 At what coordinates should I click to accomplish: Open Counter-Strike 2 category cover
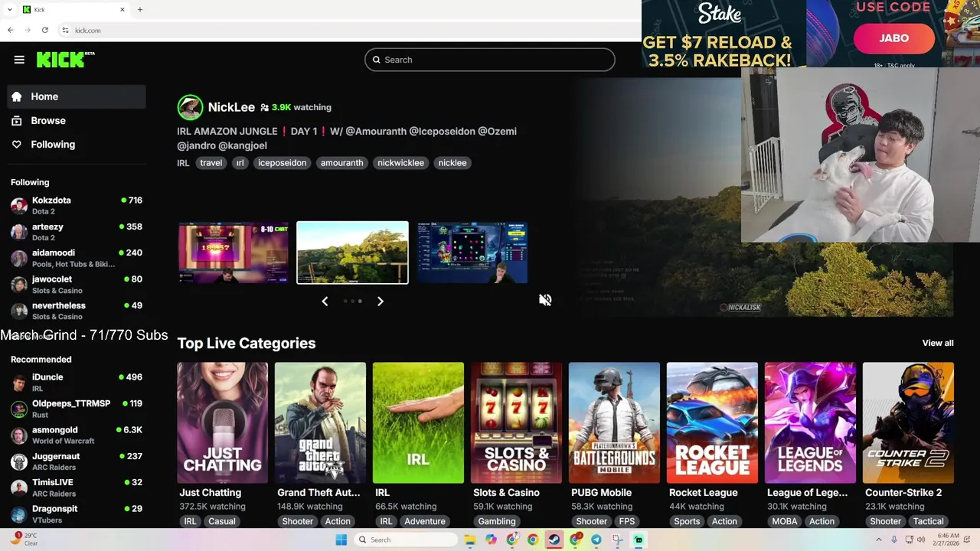click(908, 422)
